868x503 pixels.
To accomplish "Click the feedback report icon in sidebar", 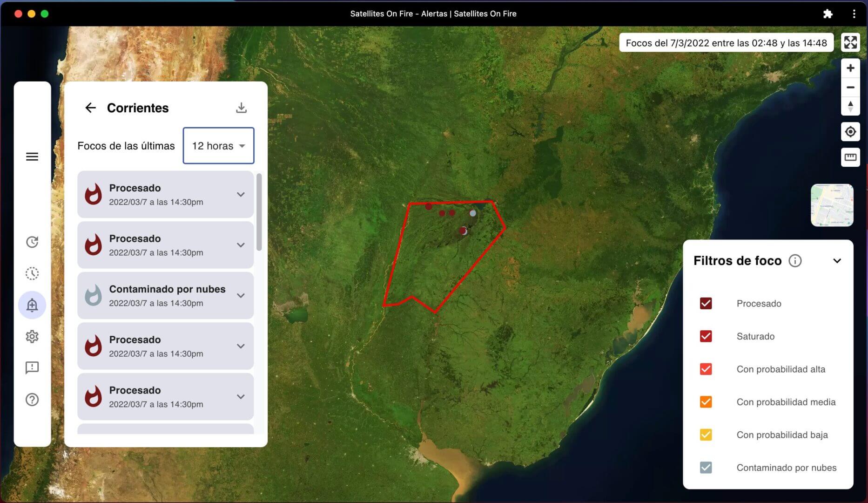I will point(32,368).
